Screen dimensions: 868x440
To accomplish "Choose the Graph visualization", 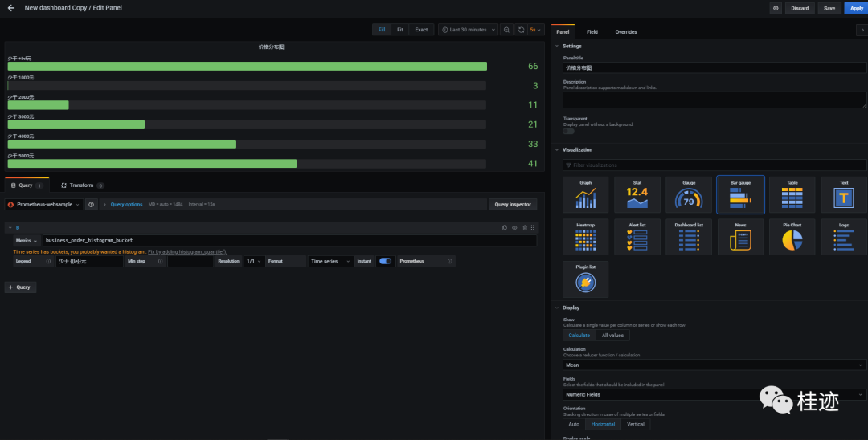I will [x=585, y=194].
